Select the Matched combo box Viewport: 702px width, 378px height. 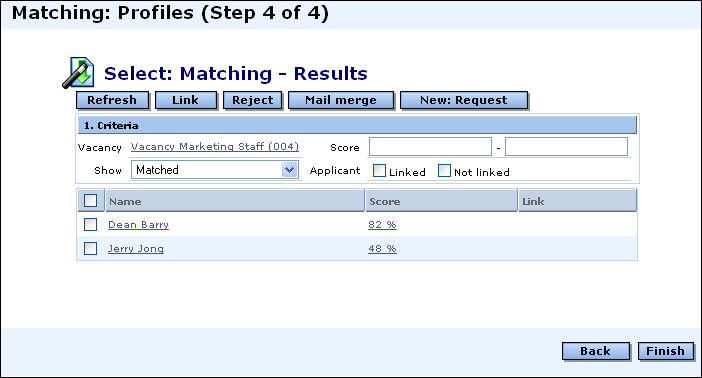point(215,170)
